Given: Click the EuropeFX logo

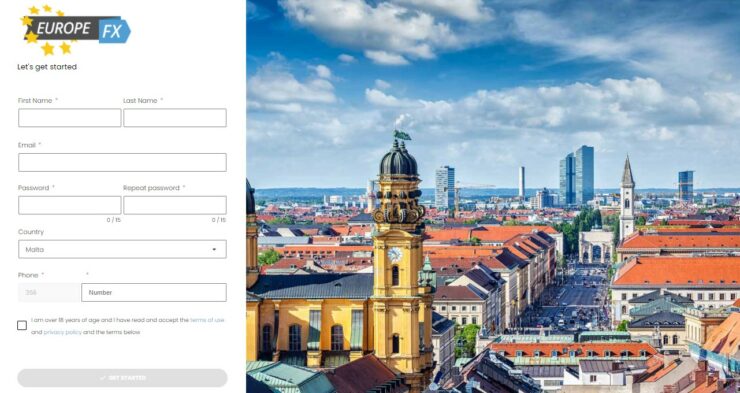Looking at the screenshot, I should pyautogui.click(x=76, y=30).
